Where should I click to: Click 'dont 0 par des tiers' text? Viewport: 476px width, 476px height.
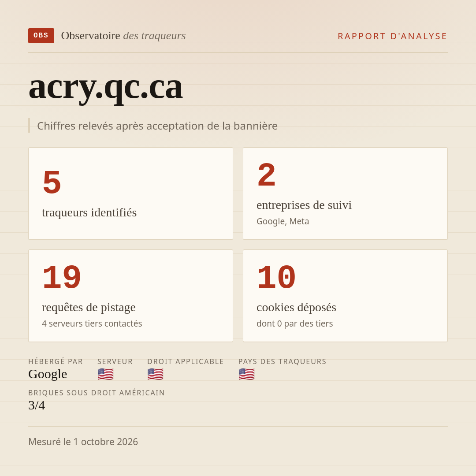coord(294,324)
